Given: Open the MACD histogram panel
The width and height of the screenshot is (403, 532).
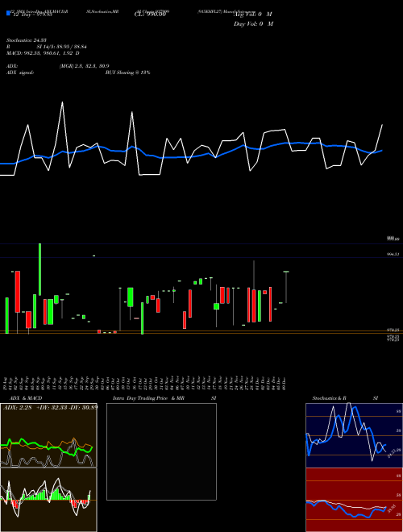Looking at the screenshot, I should click(48, 500).
